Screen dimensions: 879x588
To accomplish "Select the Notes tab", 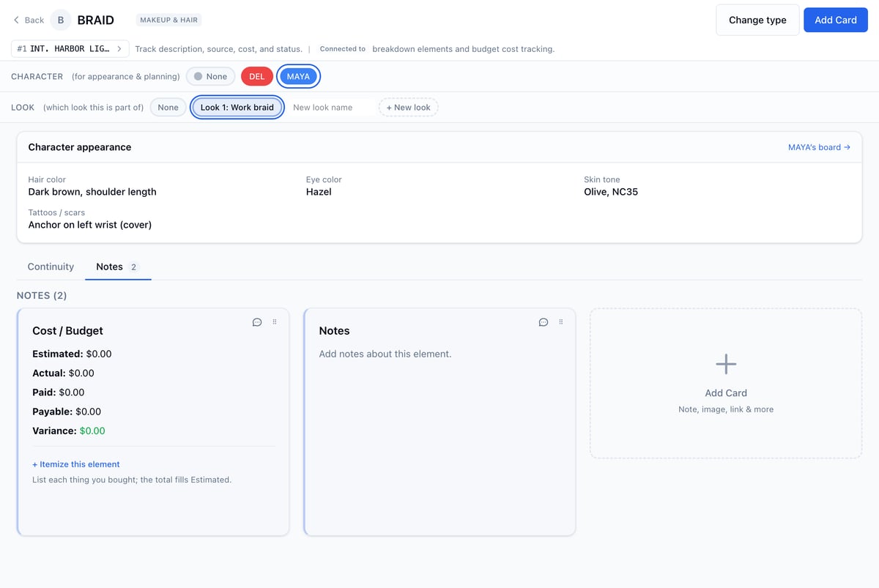I will point(118,267).
